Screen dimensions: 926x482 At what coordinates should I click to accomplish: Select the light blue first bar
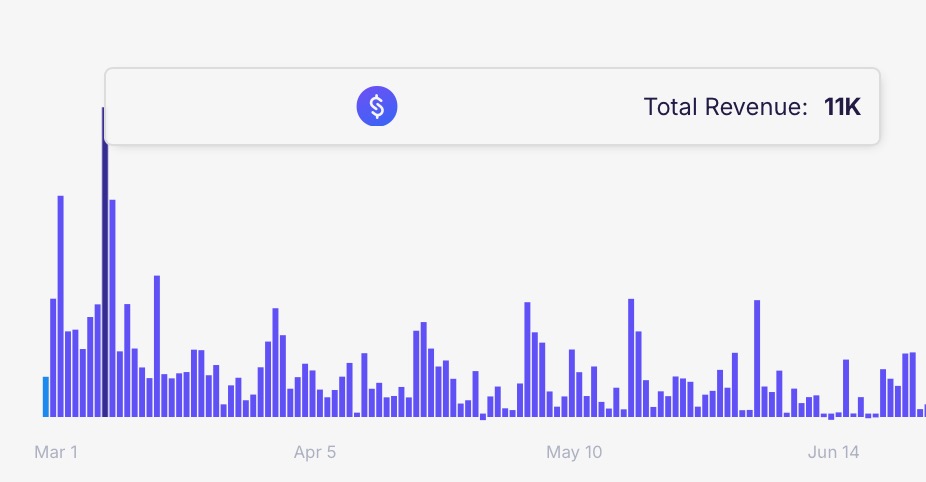pyautogui.click(x=45, y=397)
